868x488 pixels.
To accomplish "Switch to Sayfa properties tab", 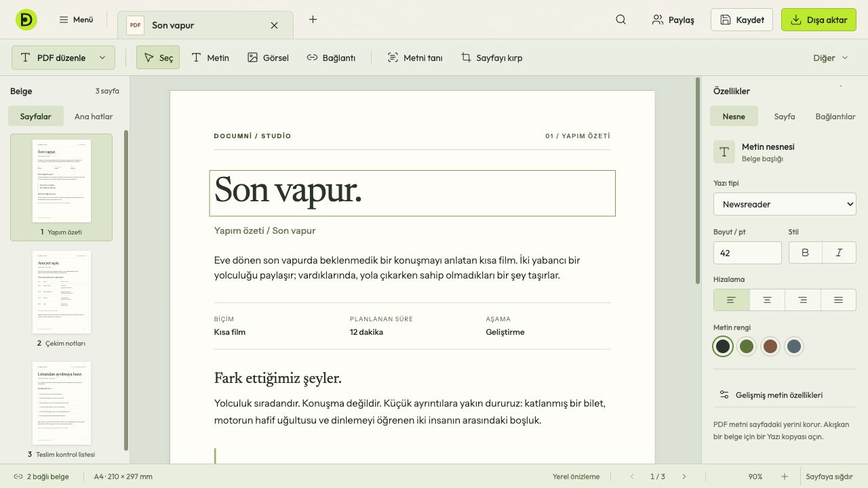I will click(785, 116).
